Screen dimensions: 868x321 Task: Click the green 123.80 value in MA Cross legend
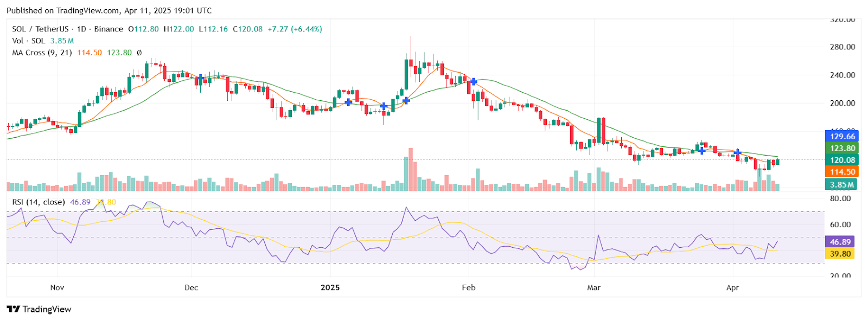[x=119, y=53]
